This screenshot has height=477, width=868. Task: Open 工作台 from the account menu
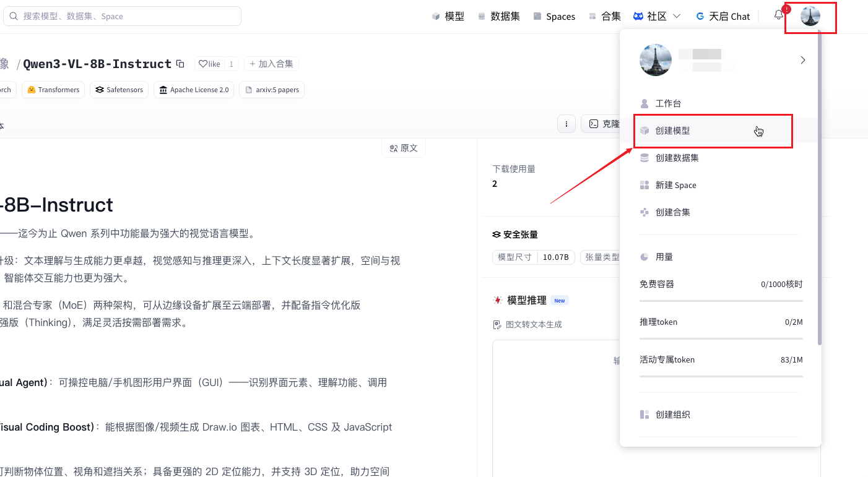pos(667,103)
